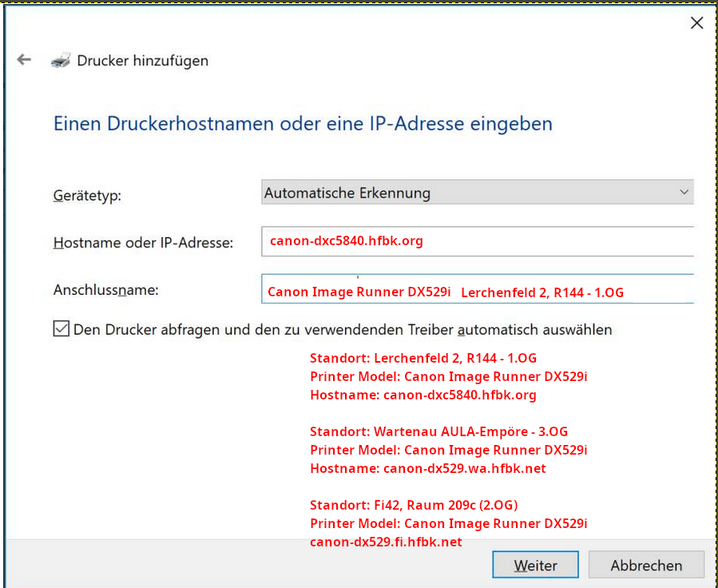Image resolution: width=718 pixels, height=588 pixels.
Task: Close the Drucker hinzufügen dialog
Action: coord(696,23)
